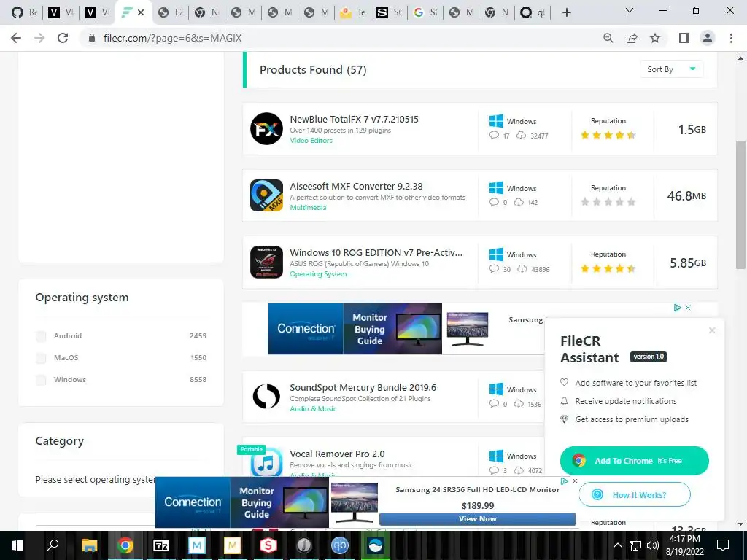The image size is (747, 560).
Task: Click View Now in the Samsung monitor ad
Action: [477, 519]
